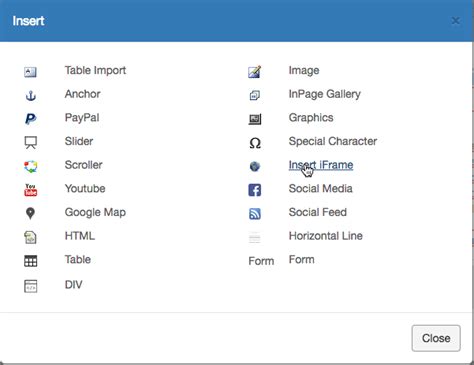
Task: Insert a Horizontal Line
Action: (326, 236)
